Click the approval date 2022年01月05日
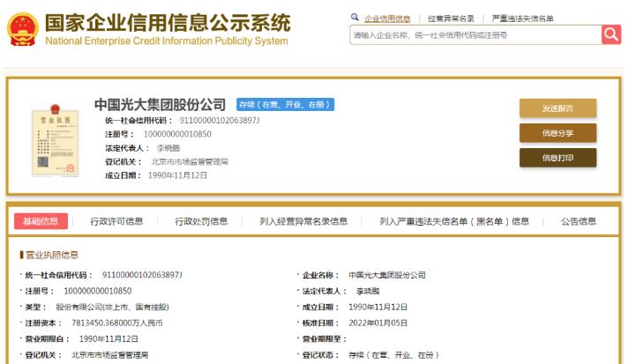The image size is (628, 364). coord(378,323)
